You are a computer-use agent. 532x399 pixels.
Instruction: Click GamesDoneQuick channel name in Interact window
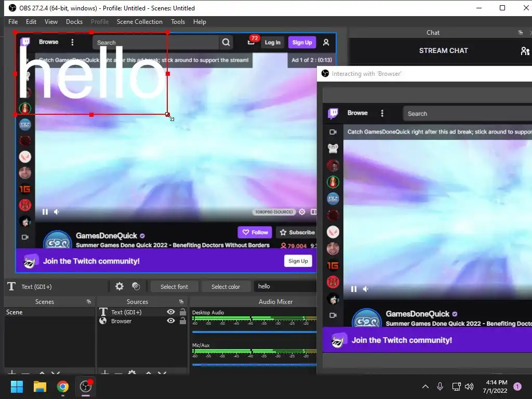tap(417, 314)
